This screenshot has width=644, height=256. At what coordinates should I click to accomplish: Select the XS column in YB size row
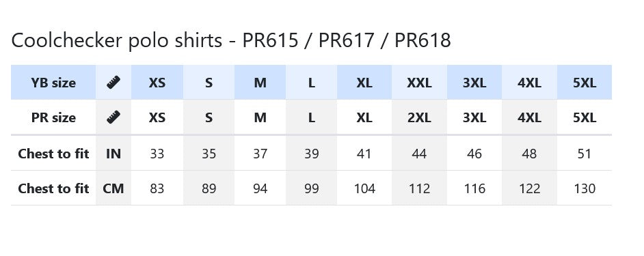(157, 83)
